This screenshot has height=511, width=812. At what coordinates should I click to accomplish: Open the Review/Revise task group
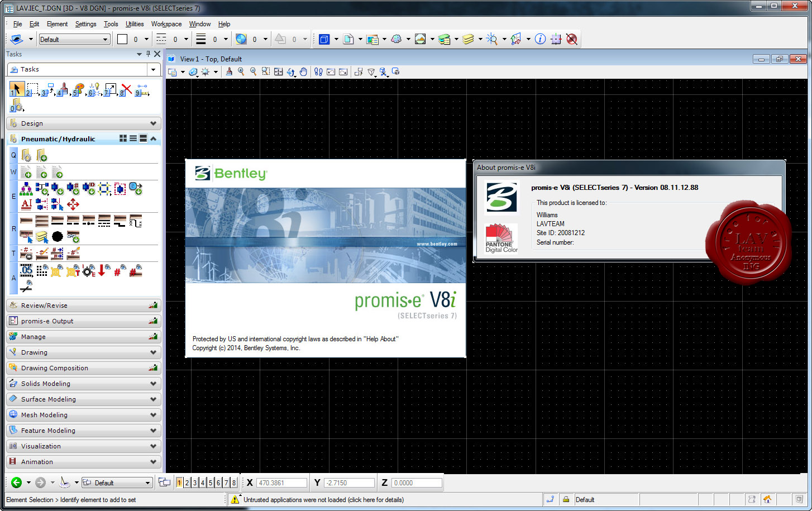point(84,305)
